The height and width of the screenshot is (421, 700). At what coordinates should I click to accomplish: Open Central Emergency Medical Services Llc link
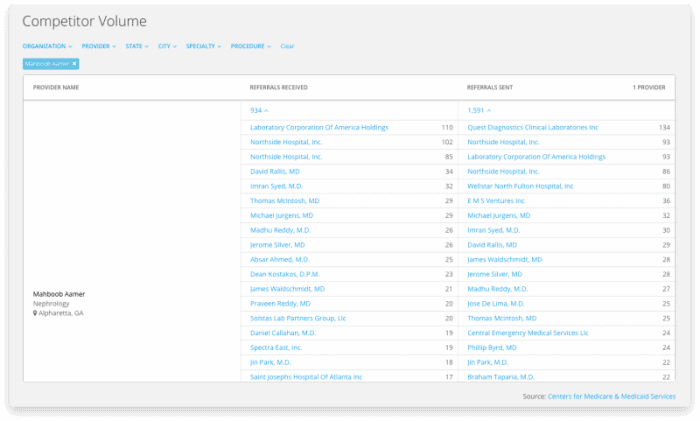tap(528, 333)
